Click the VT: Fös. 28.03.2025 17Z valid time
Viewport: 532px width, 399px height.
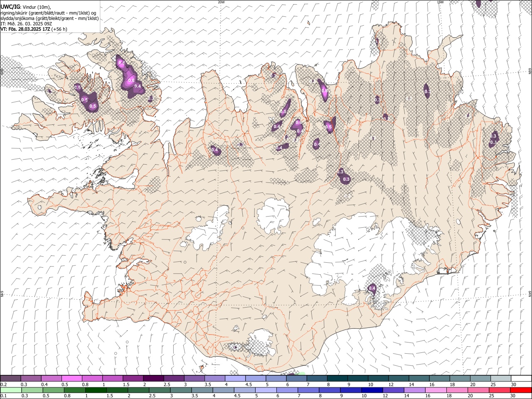25,29
